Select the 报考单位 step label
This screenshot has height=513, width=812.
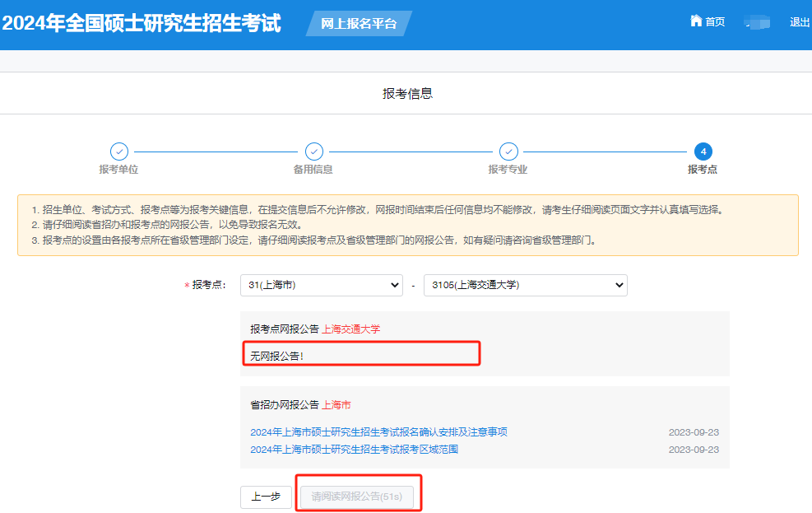pos(118,170)
